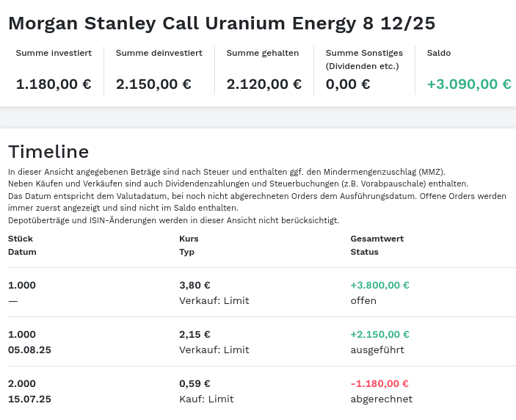The height and width of the screenshot is (420, 516).
Task: Select the 05.08.25 transaction date
Action: tap(29, 350)
